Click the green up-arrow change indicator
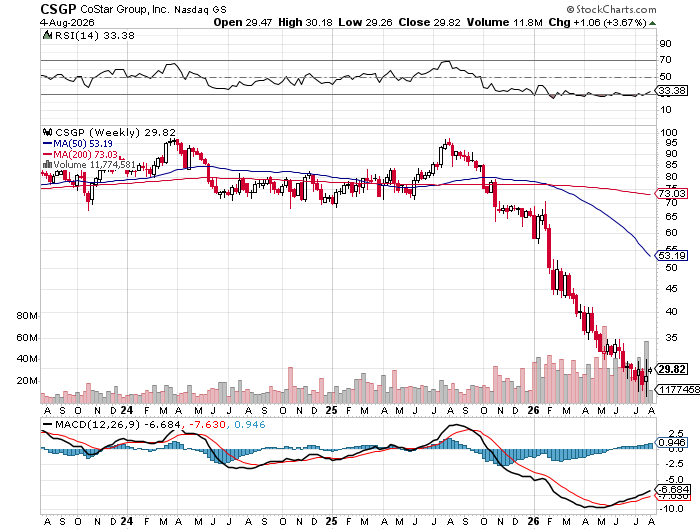Screen dimensions: 700x530 pos(652,23)
